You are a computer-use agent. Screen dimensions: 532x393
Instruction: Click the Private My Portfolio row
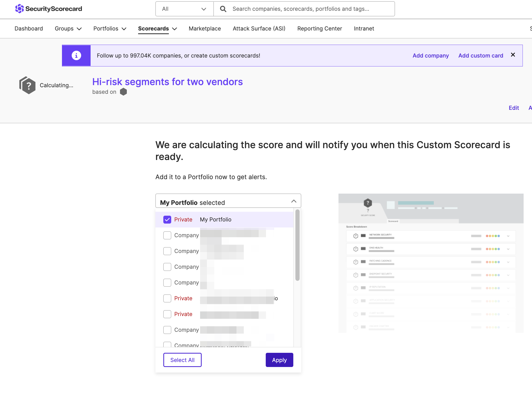[x=225, y=220]
